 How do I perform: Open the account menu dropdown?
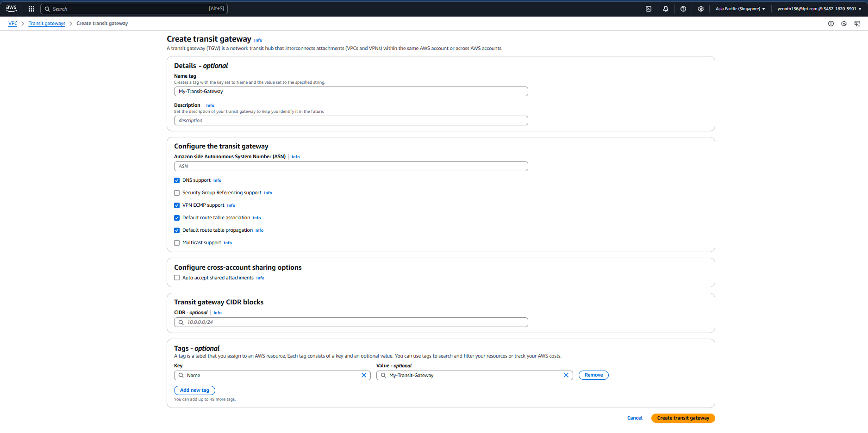(819, 9)
